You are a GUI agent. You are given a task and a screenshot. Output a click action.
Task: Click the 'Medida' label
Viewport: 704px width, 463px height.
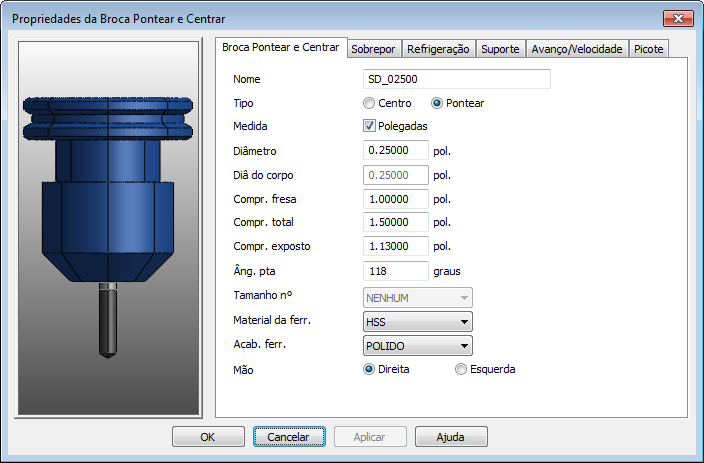(250, 126)
